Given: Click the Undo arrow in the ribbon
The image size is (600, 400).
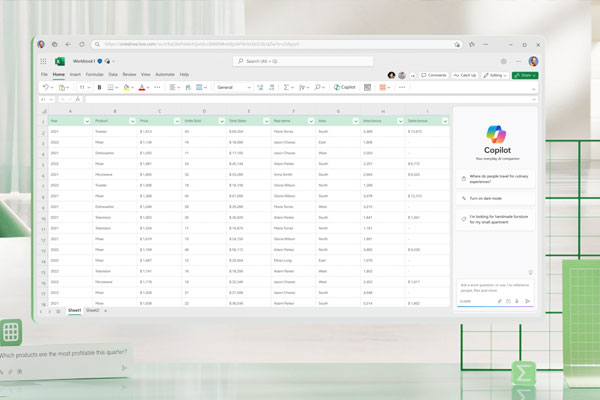Looking at the screenshot, I should 46,87.
